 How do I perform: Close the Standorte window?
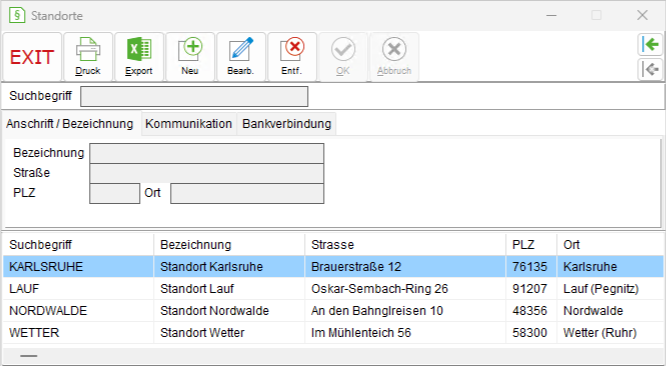tap(642, 16)
